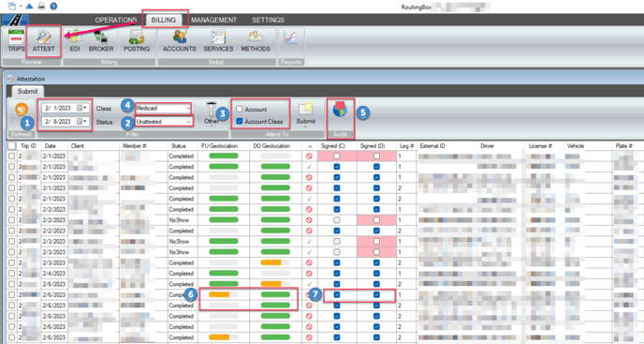This screenshot has height=344, width=644.
Task: Switch to the MANAGEMENT ribbon tab
Action: point(213,20)
